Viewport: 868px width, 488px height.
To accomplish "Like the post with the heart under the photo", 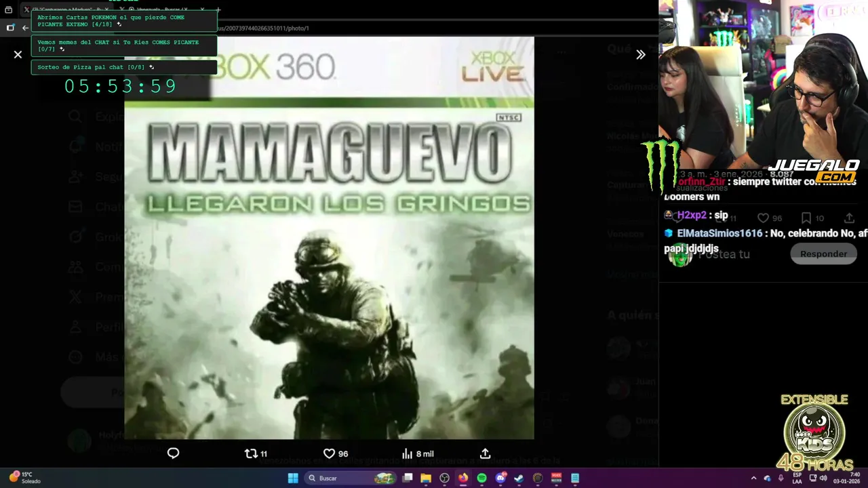I will 335,453.
